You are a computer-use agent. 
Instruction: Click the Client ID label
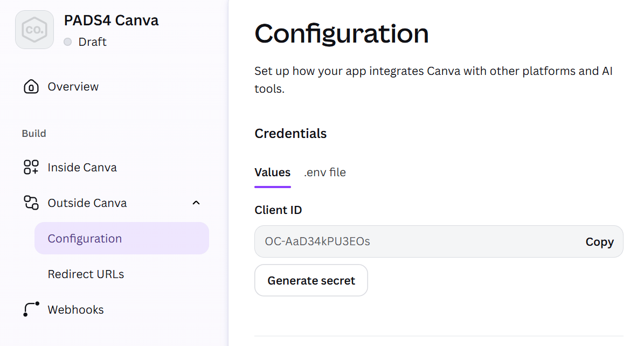pyautogui.click(x=278, y=210)
